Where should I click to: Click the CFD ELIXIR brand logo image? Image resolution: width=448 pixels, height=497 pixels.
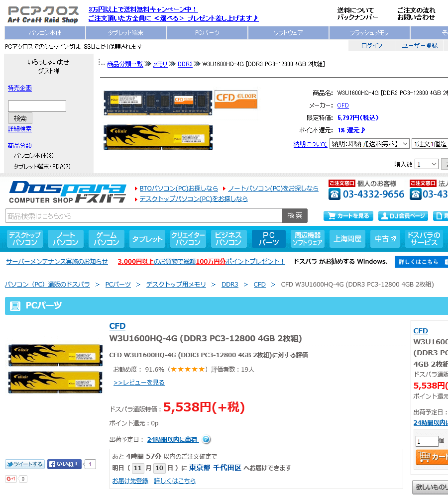pos(236,99)
